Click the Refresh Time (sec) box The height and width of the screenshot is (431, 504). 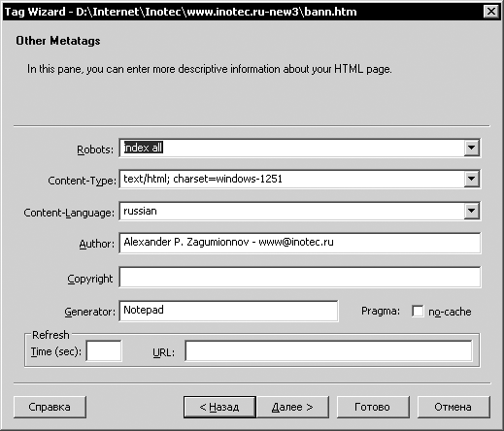click(x=104, y=350)
